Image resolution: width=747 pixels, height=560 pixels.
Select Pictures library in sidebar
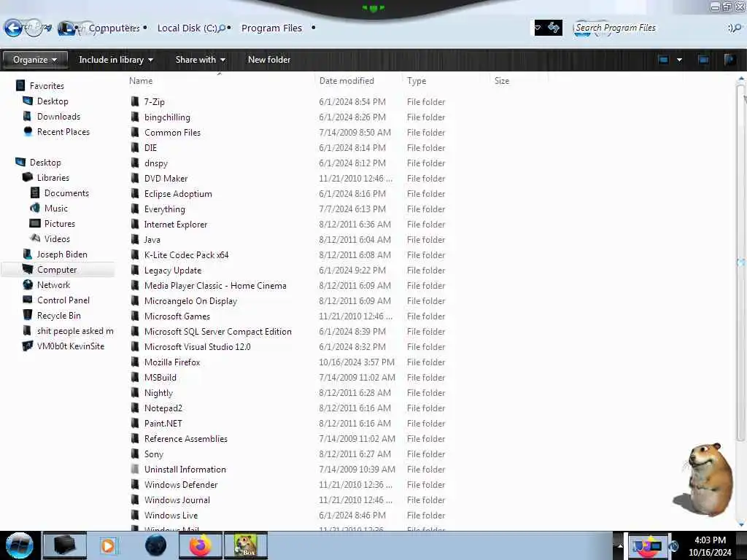60,223
